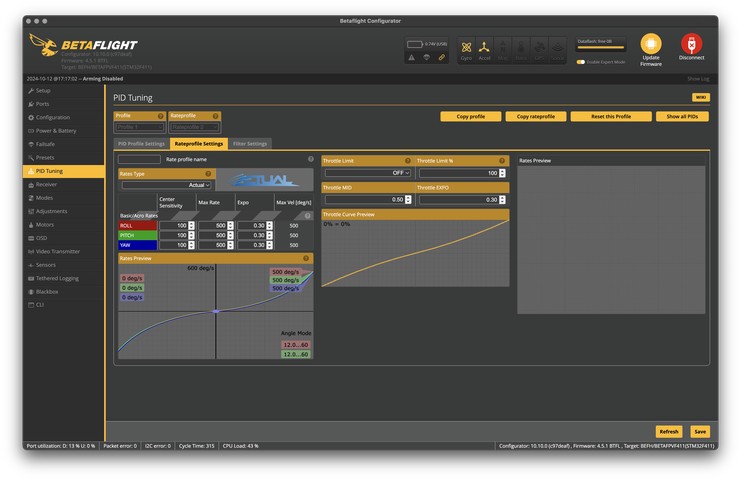Click the Rate profile name field
The width and height of the screenshot is (741, 480).
(x=139, y=159)
